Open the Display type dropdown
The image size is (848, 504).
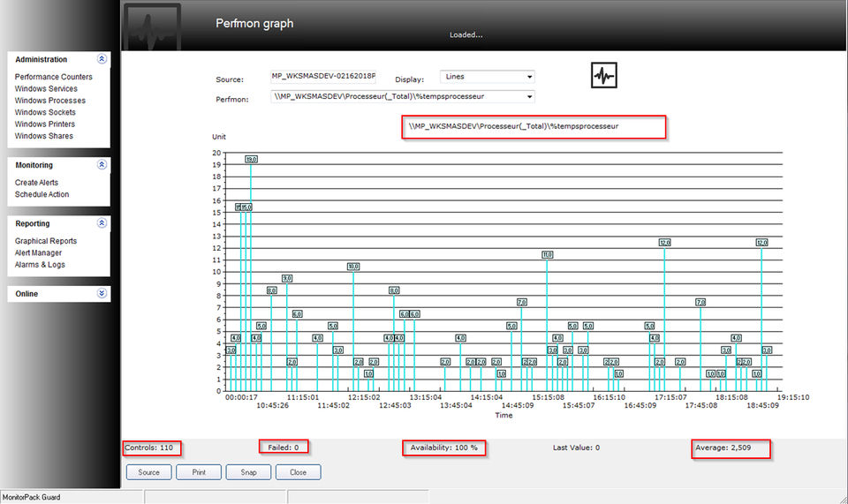529,77
